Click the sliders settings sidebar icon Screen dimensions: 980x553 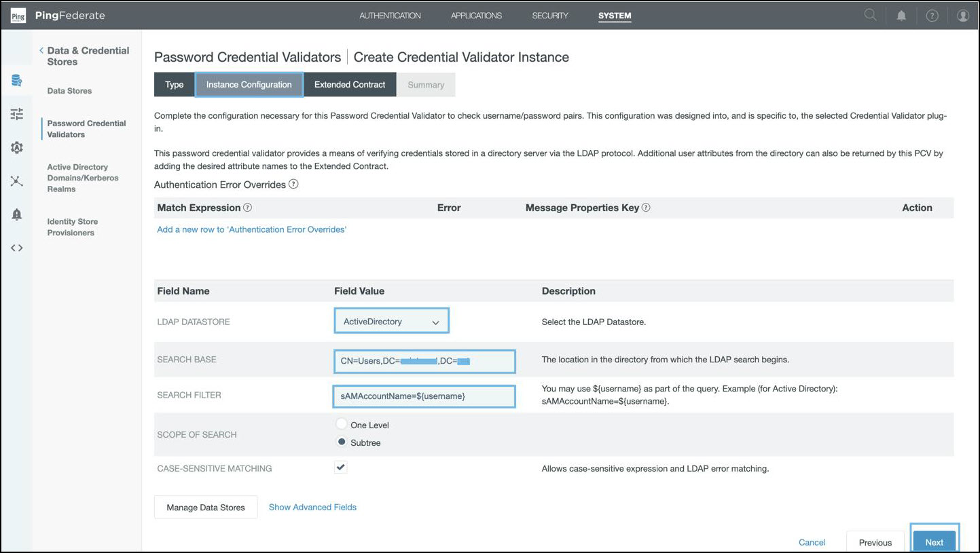click(17, 114)
